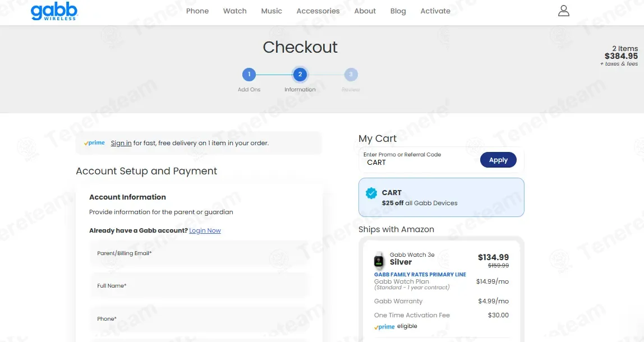Click the crossed-out $159.99 original price
The height and width of the screenshot is (342, 644).
click(x=498, y=266)
